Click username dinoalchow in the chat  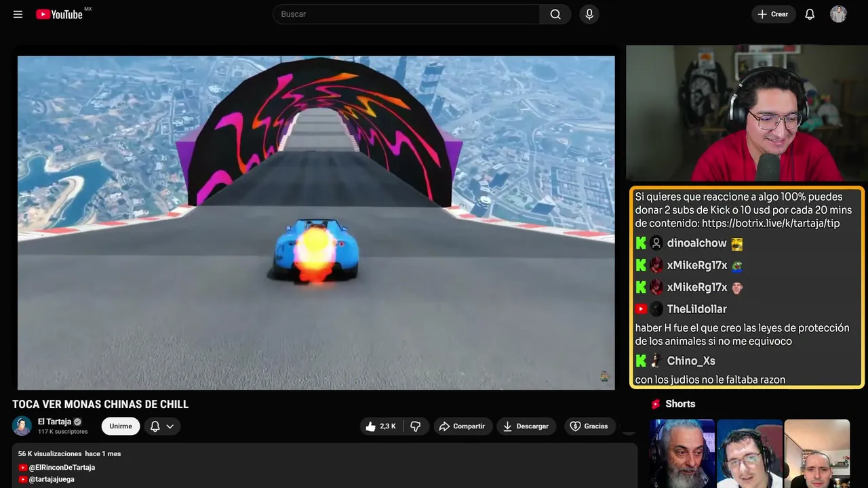696,243
